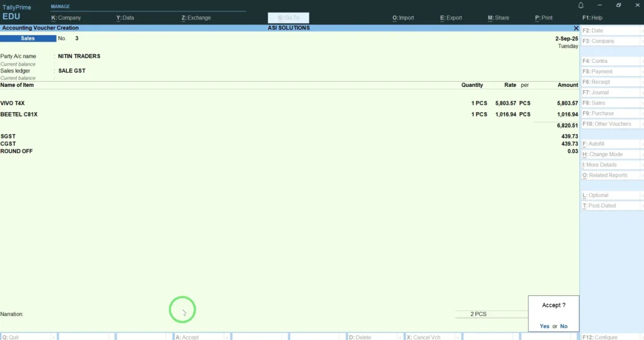Open the notifications bell icon

coord(580,5)
